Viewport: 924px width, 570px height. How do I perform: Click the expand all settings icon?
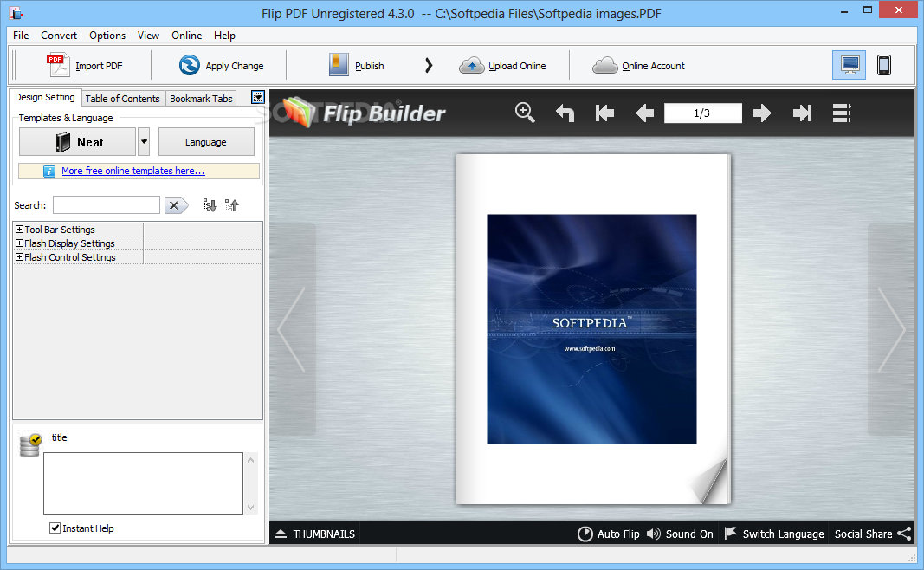point(210,205)
